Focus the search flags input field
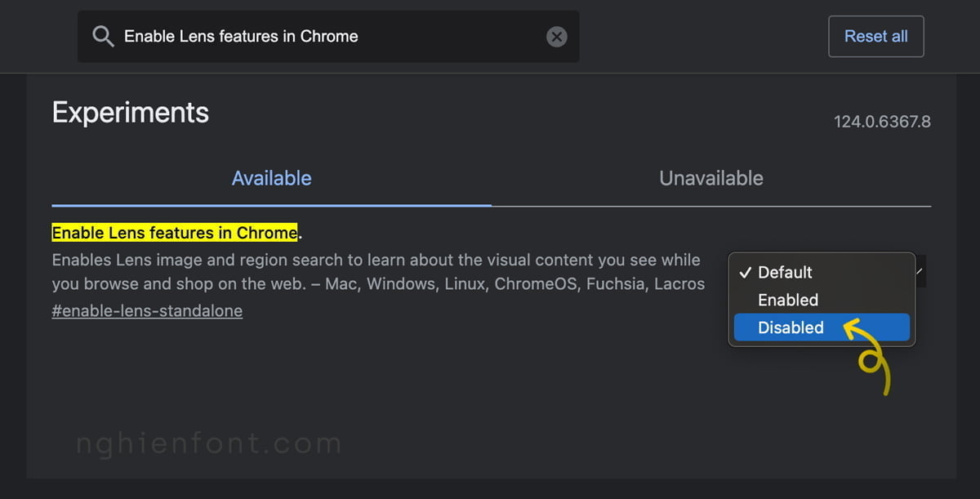The height and width of the screenshot is (499, 980). [x=328, y=36]
